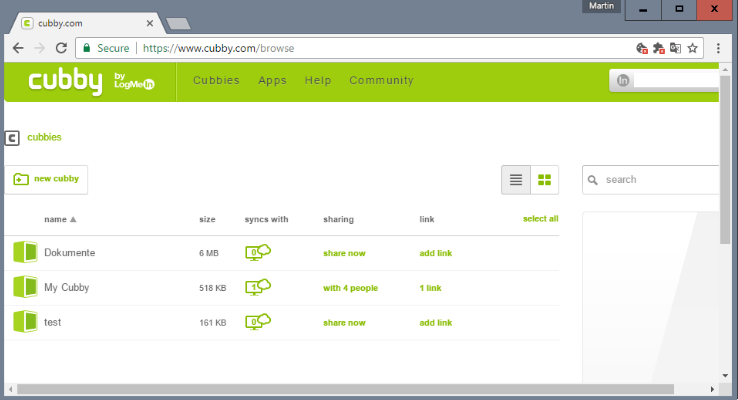The width and height of the screenshot is (738, 400).
Task: Open the Community menu
Action: point(381,80)
